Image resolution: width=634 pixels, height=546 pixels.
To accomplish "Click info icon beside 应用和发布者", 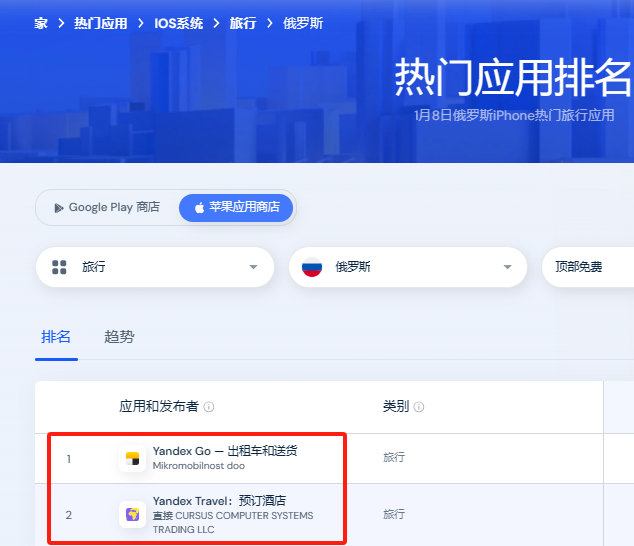I will coord(209,407).
